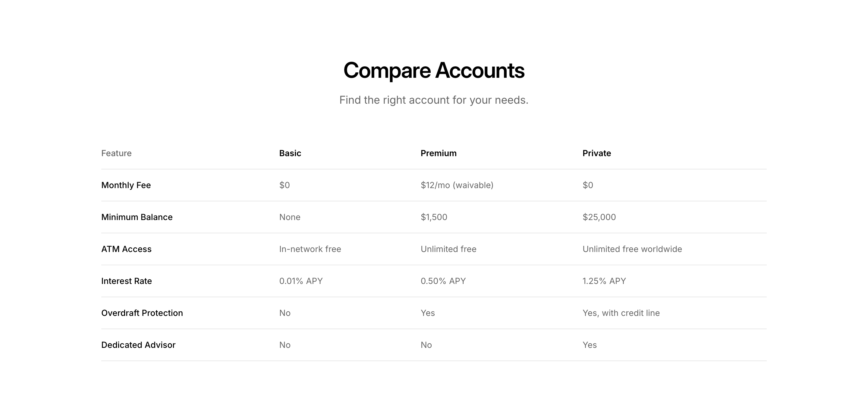Viewport: 868px width, 419px height.
Task: Click the Dedicated Advisor row label
Action: point(138,345)
